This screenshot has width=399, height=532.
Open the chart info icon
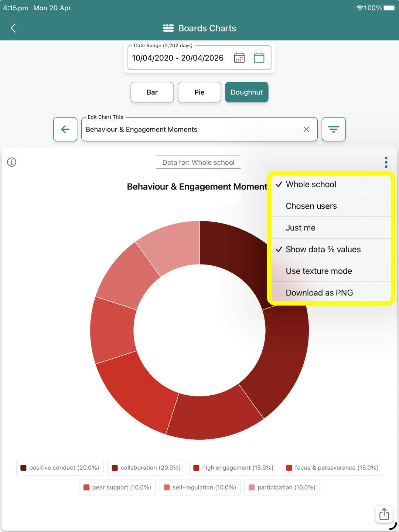12,162
